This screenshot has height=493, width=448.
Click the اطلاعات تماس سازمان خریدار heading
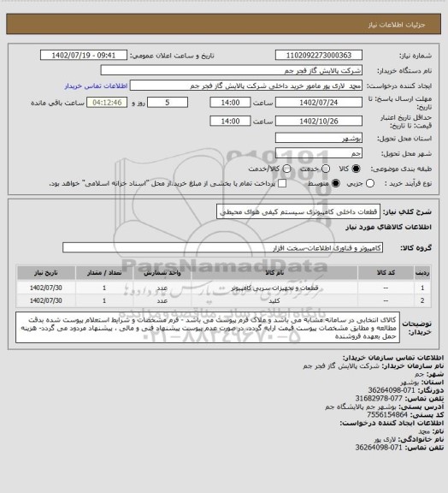click(x=393, y=358)
